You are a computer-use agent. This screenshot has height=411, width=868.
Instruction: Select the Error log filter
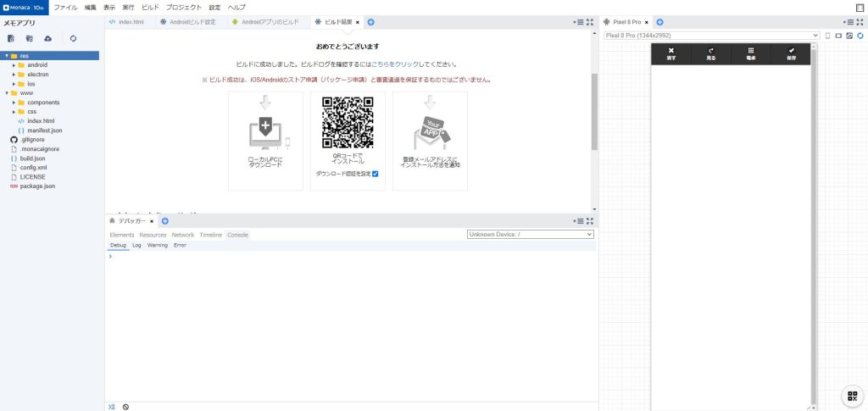point(180,245)
